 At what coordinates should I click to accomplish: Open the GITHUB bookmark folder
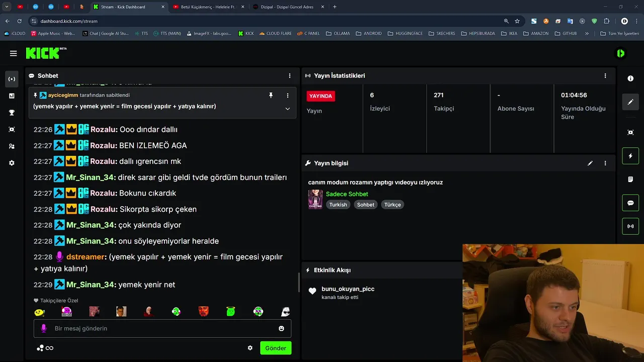(x=566, y=34)
